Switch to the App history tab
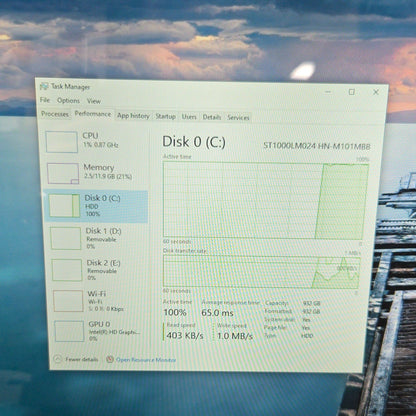The image size is (416, 416). click(x=133, y=116)
